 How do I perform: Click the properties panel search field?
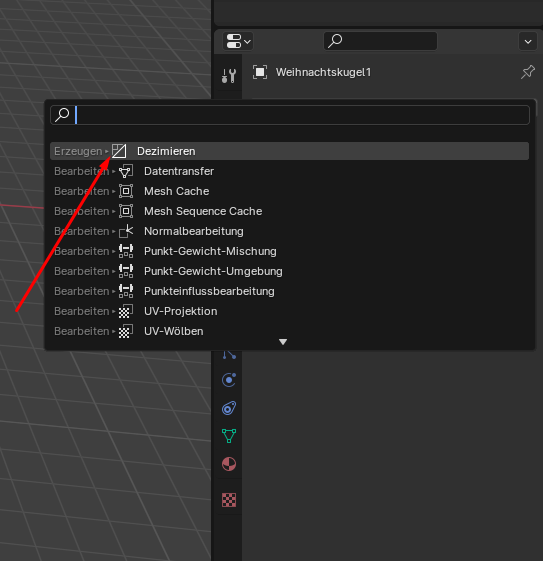click(x=380, y=41)
